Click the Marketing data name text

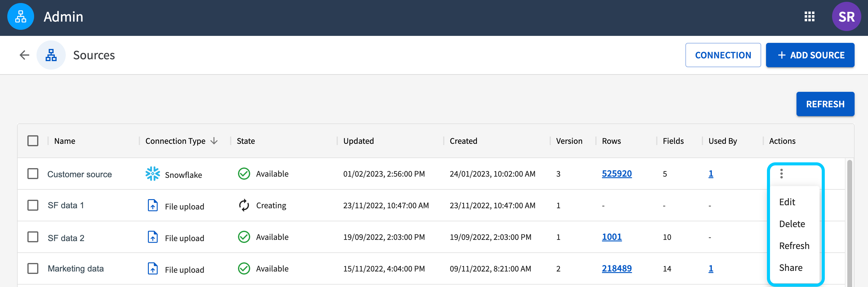click(x=76, y=268)
